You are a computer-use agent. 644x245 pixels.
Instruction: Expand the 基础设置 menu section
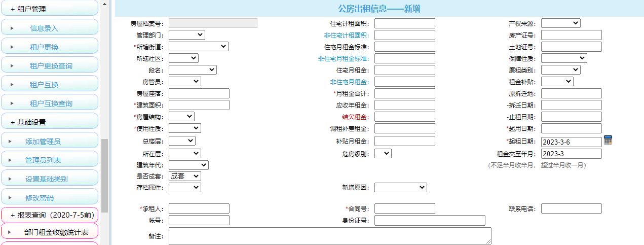[49, 122]
